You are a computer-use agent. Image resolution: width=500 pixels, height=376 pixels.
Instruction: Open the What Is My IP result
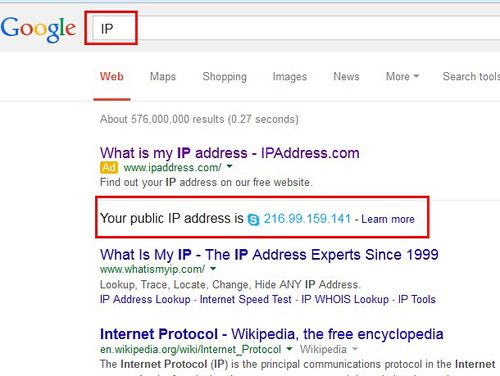point(269,255)
